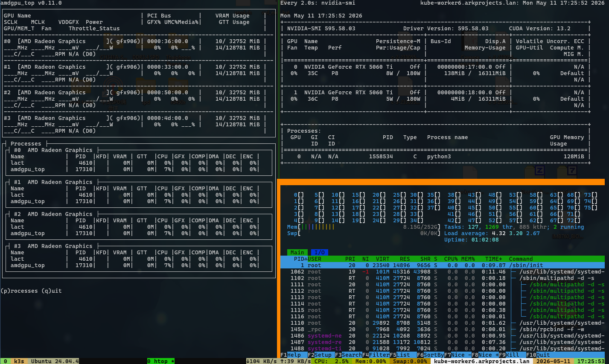The image size is (609, 364).
Task: Select k3s window in tmux status bar
Action: pos(19,361)
